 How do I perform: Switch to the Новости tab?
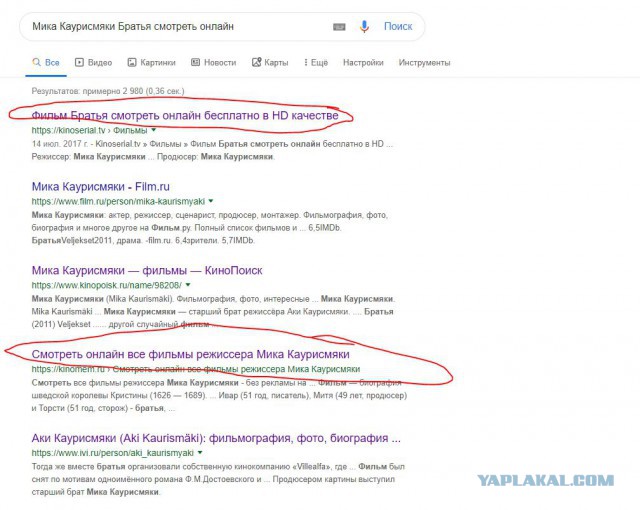[x=213, y=62]
